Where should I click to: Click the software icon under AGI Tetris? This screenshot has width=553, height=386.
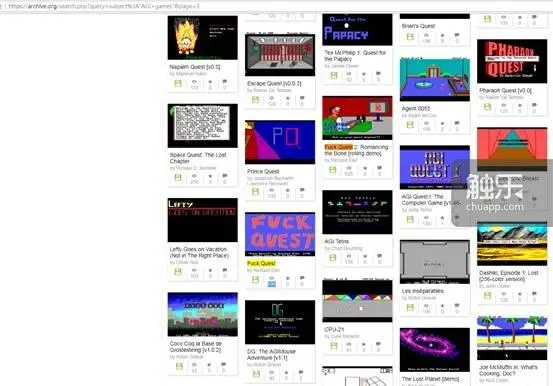333,258
